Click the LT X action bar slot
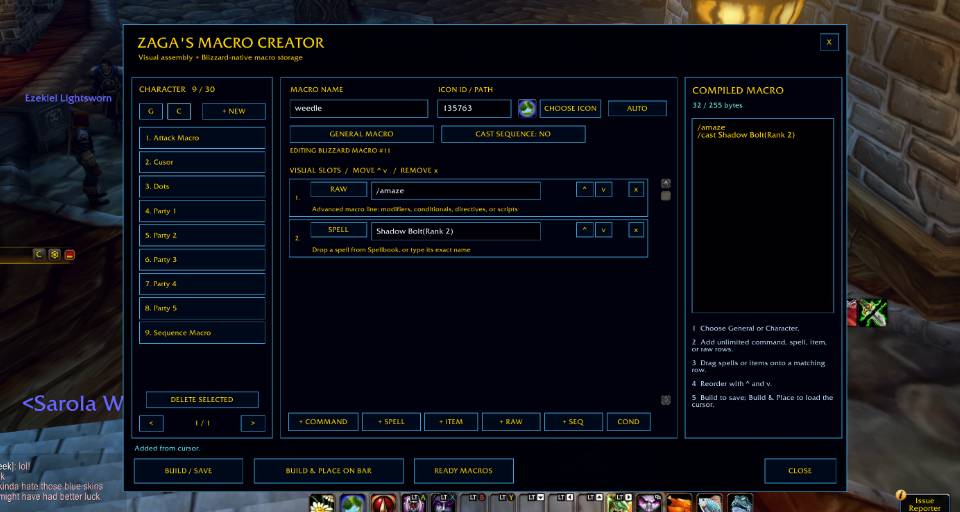960x512 pixels. [x=443, y=503]
